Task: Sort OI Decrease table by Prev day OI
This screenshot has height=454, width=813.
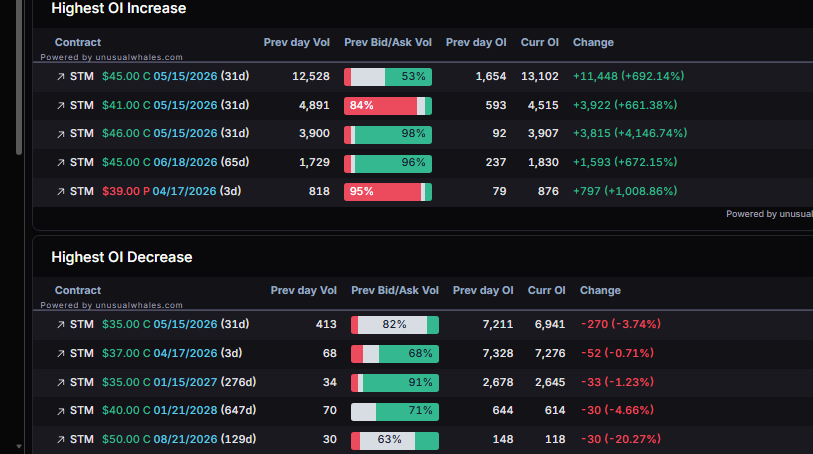Action: (483, 290)
